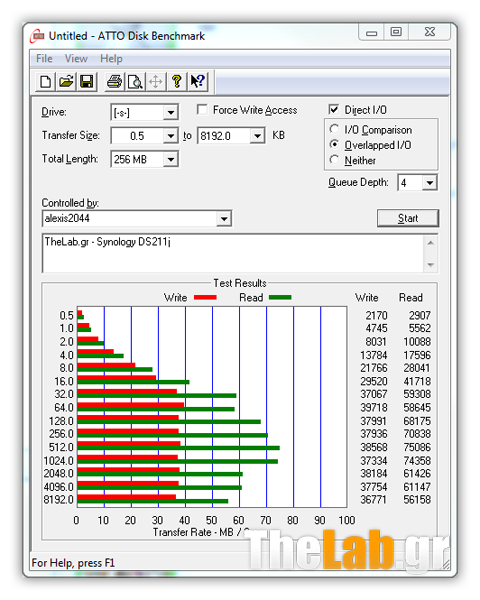Click into the TheLab.gr description text box
480x600 pixels.
(233, 253)
